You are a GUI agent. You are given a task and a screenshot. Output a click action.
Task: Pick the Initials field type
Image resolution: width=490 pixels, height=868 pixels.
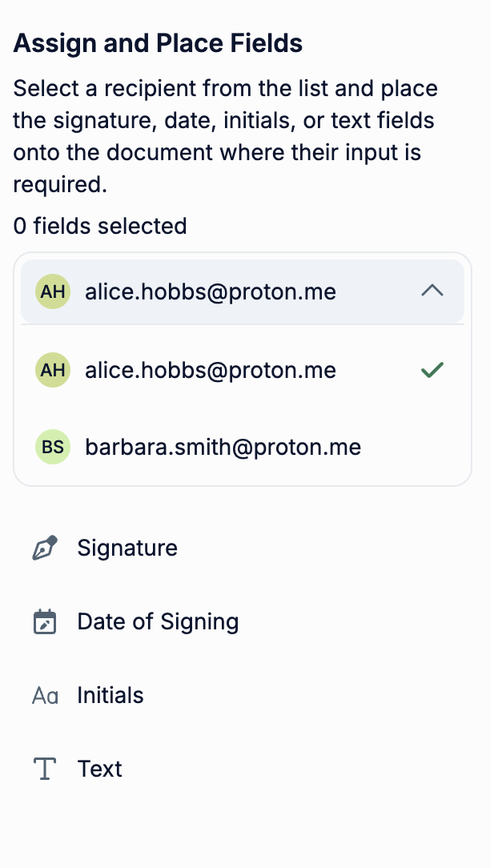point(110,696)
